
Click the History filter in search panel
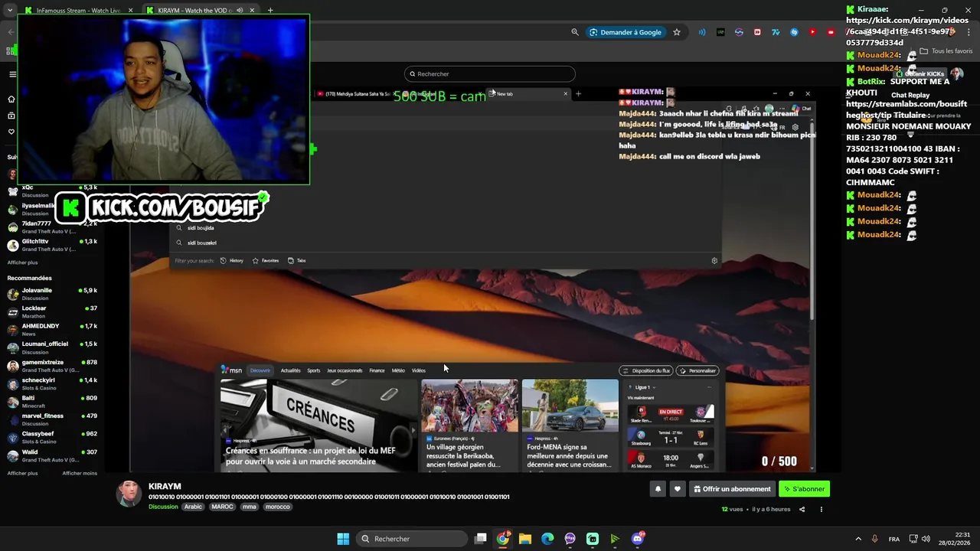pos(232,260)
